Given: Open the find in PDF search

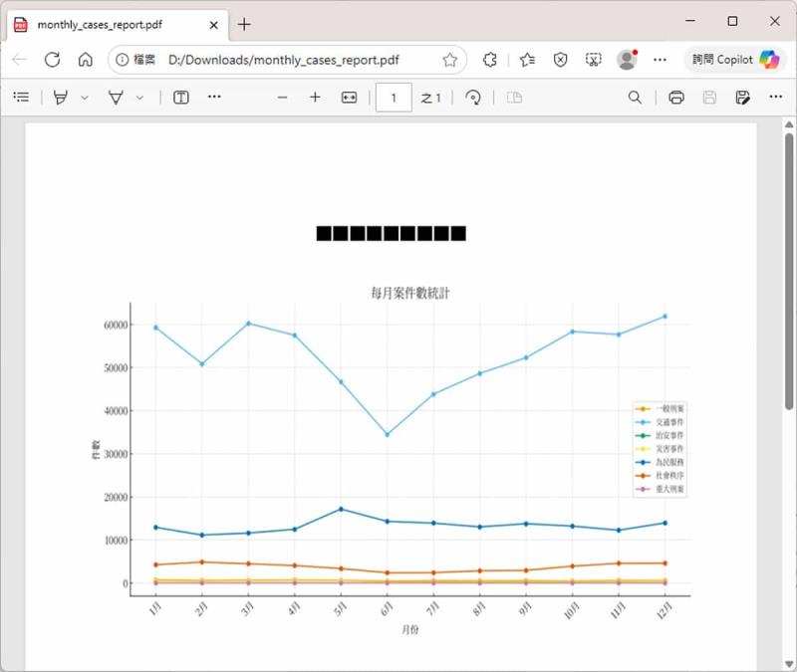Looking at the screenshot, I should tap(635, 97).
